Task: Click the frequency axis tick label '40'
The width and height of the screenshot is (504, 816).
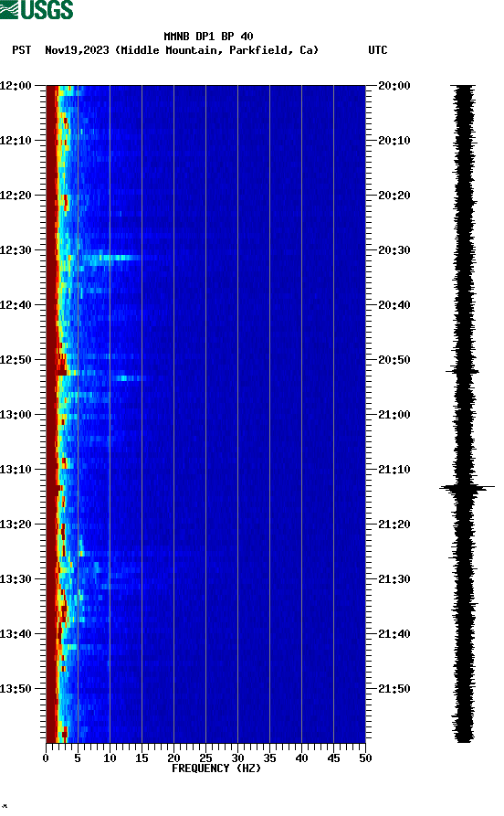Action: [x=301, y=758]
